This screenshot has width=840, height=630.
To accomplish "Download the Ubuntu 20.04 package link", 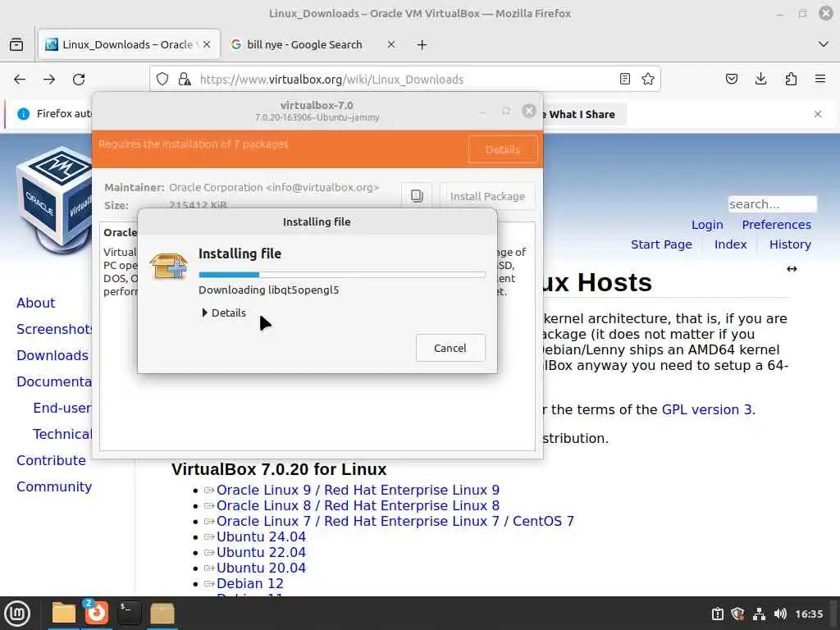I will [261, 568].
